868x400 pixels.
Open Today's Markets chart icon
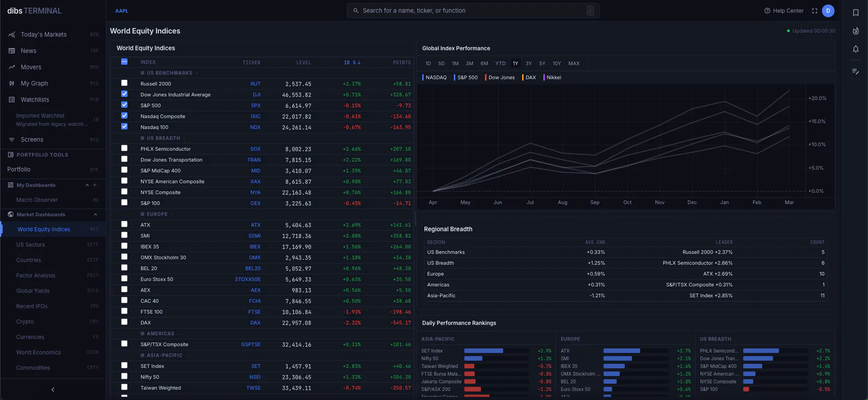pyautogui.click(x=12, y=34)
